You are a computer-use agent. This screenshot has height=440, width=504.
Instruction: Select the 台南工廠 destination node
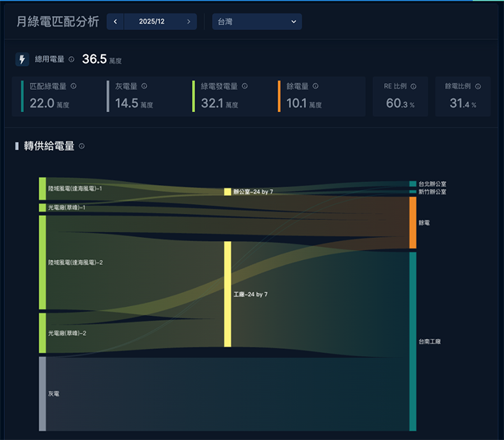[x=413, y=341]
